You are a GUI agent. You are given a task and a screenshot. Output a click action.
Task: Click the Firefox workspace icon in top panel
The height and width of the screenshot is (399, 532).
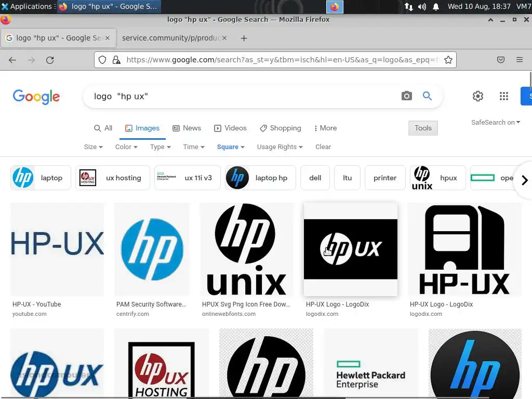[x=335, y=7]
